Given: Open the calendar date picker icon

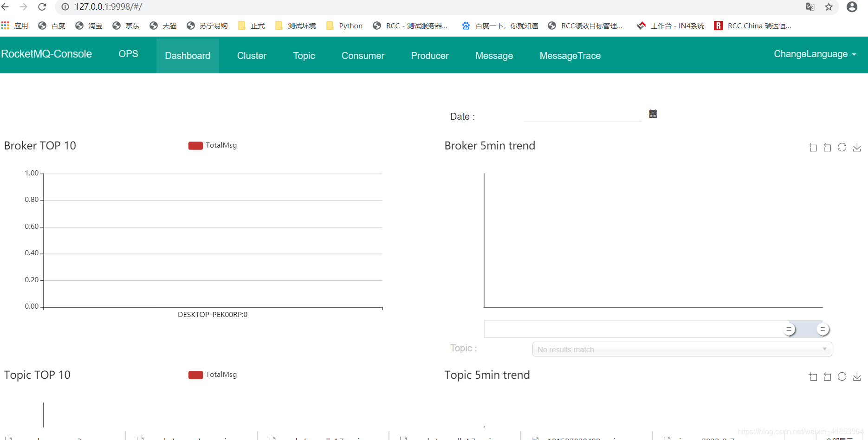Looking at the screenshot, I should [x=653, y=114].
